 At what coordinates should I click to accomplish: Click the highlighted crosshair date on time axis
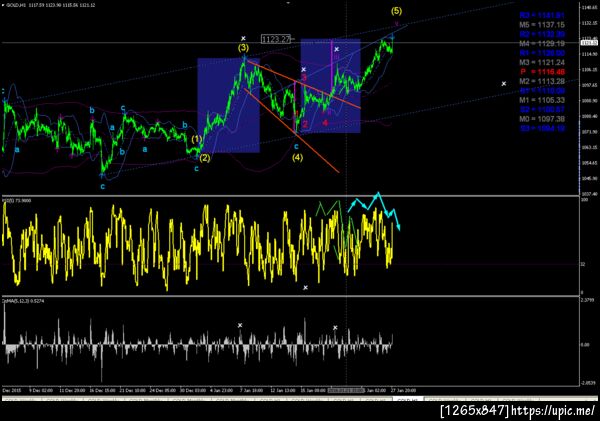click(346, 390)
